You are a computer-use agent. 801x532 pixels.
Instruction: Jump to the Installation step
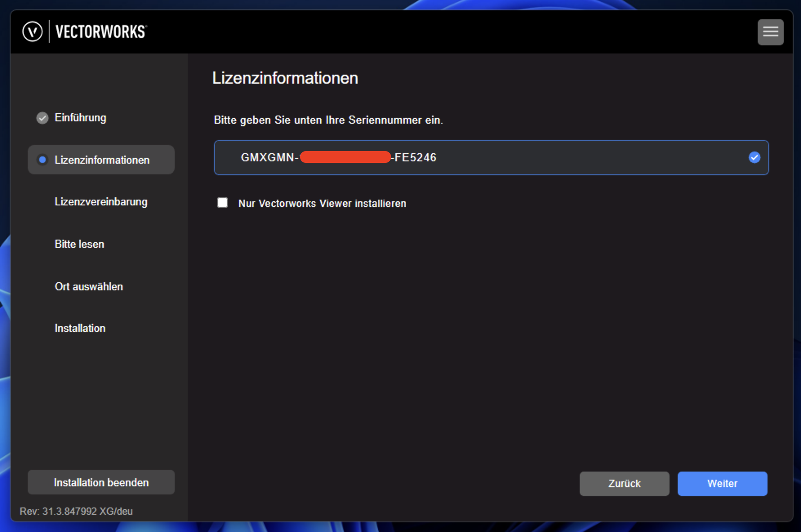click(80, 328)
